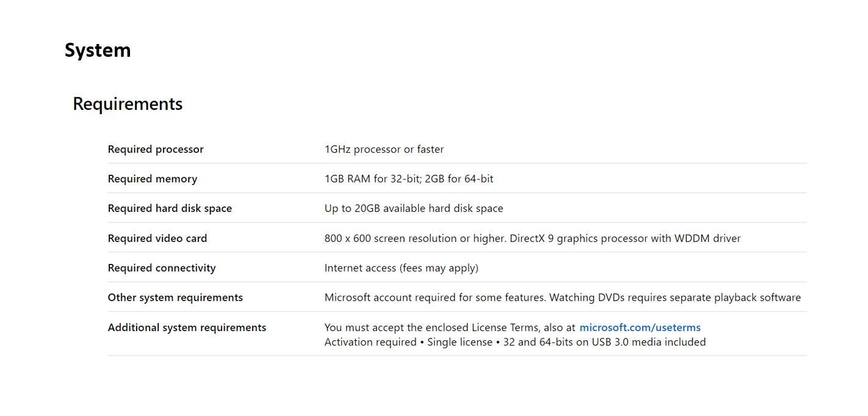Select the Required processor label
This screenshot has height=416, width=868.
(156, 149)
